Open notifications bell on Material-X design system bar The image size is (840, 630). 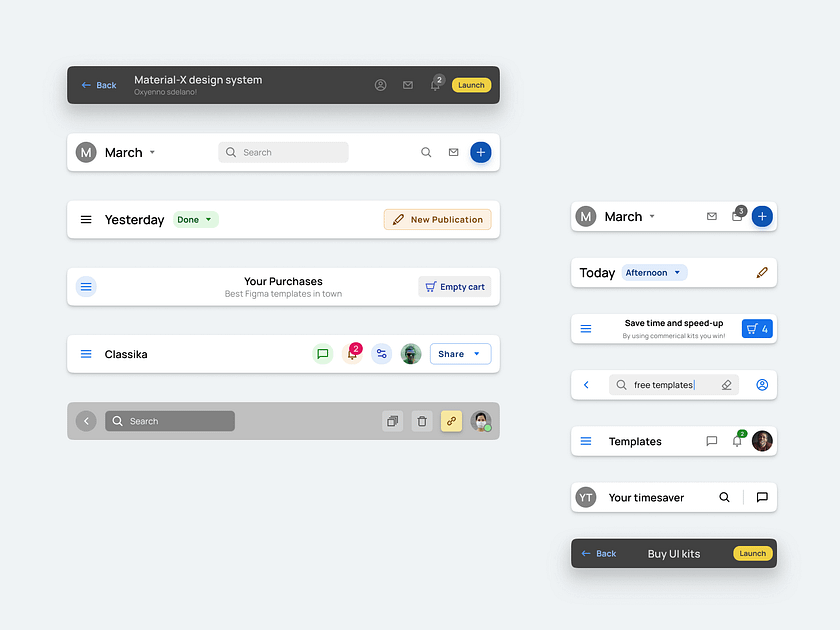click(435, 85)
